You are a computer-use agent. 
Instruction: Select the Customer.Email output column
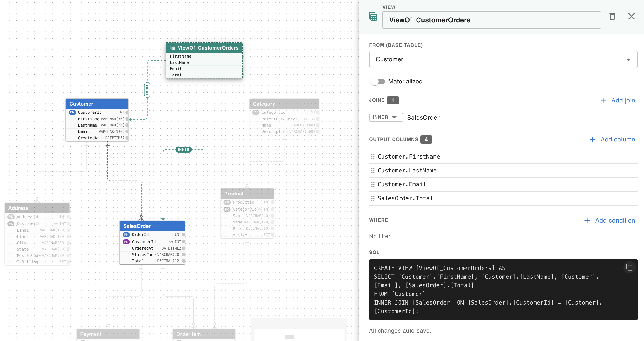tap(503, 184)
